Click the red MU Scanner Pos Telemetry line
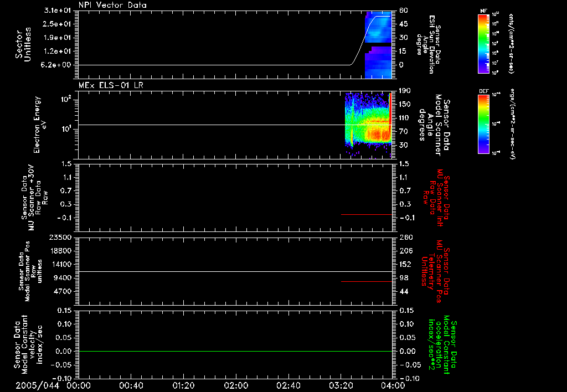Screen dimensions: 567x392 coord(367,281)
